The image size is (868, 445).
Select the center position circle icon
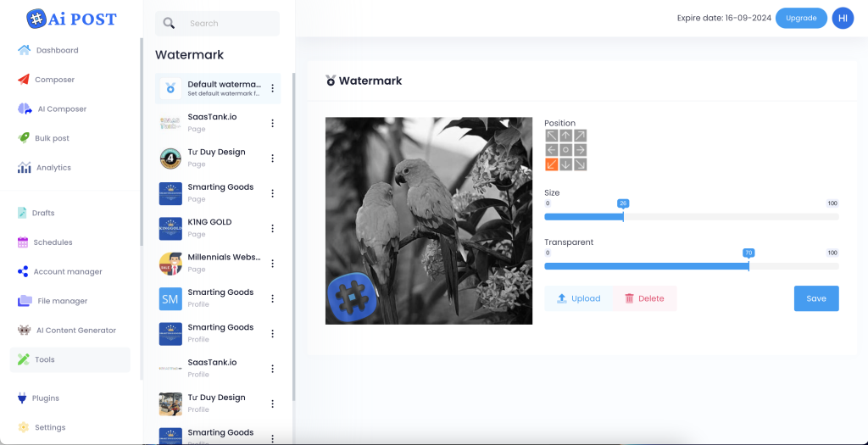click(566, 150)
